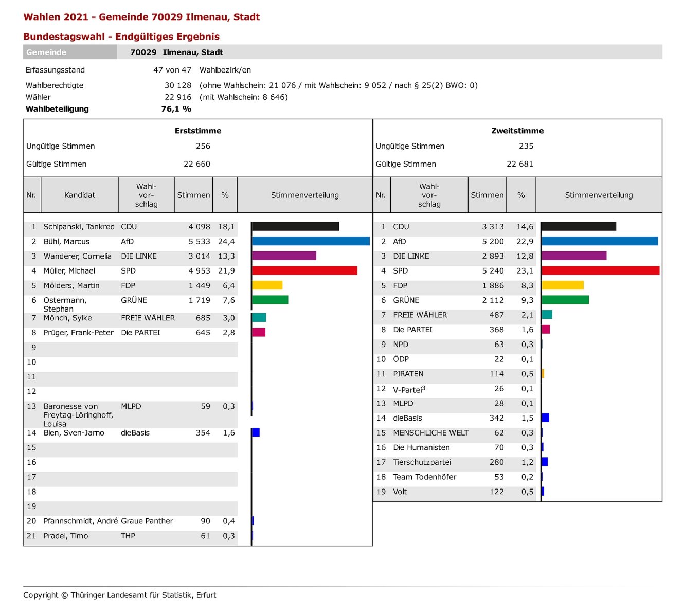Click candidate 'Pradel, Timo'
The height and width of the screenshot is (616, 684).
click(66, 536)
